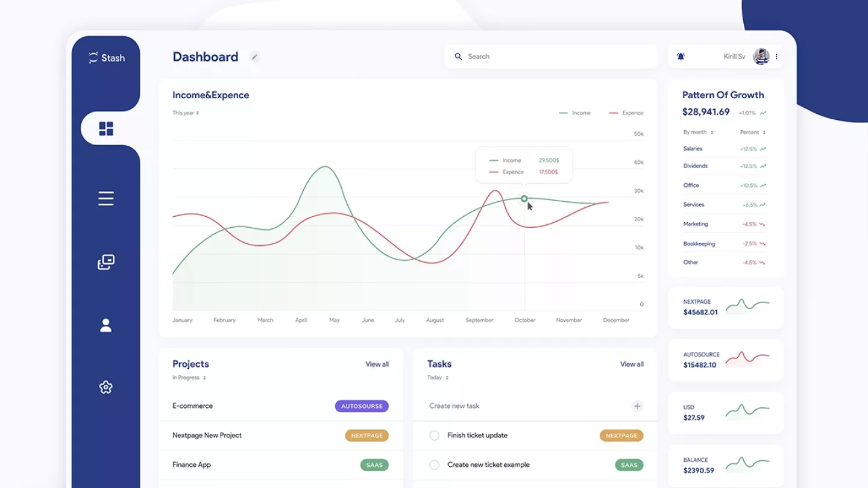The image size is (868, 488).
Task: Click the Salaries row label
Action: coord(693,149)
